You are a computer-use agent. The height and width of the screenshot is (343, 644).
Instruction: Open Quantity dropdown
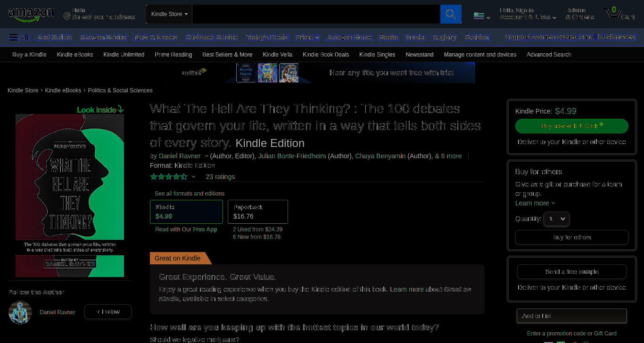[556, 219]
